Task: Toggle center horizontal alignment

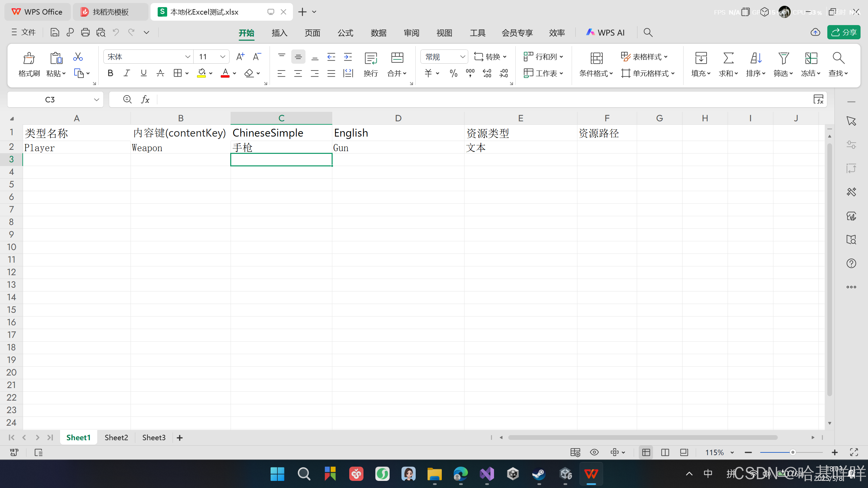Action: click(x=298, y=73)
